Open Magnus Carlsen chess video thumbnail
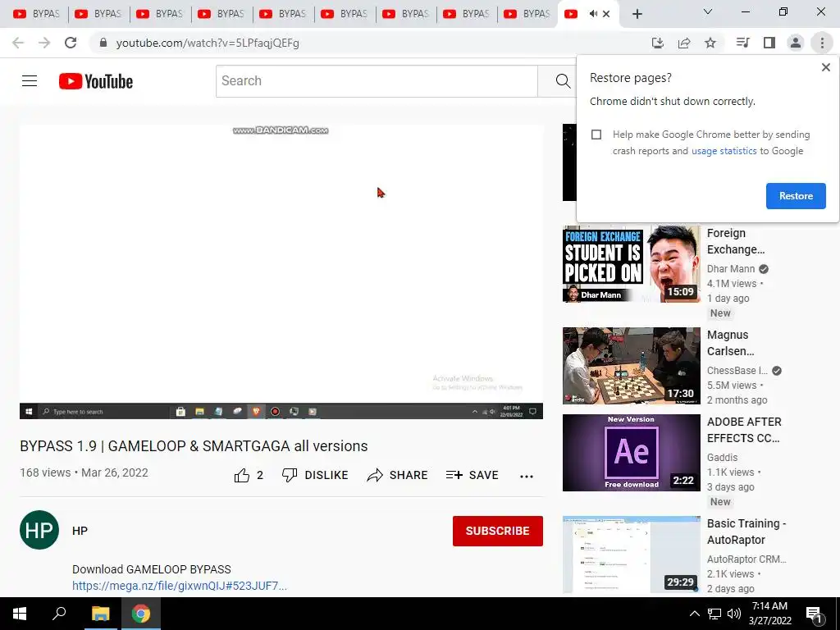Viewport: 840px width, 630px height. (x=631, y=366)
